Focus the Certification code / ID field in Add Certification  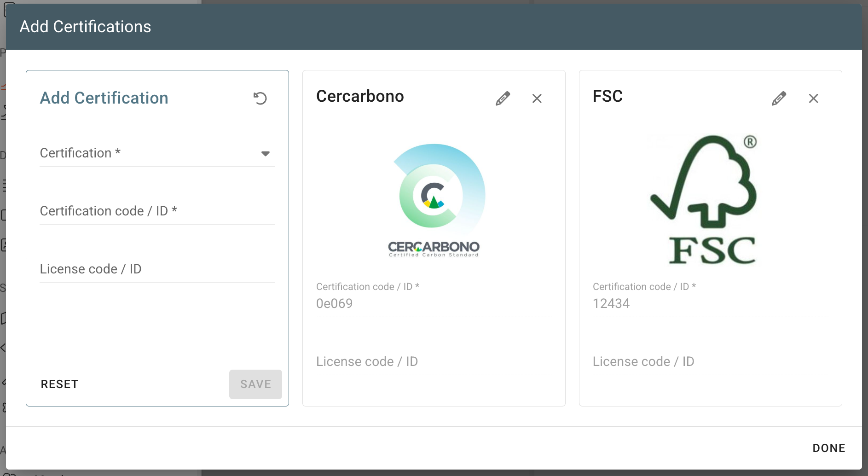click(157, 211)
